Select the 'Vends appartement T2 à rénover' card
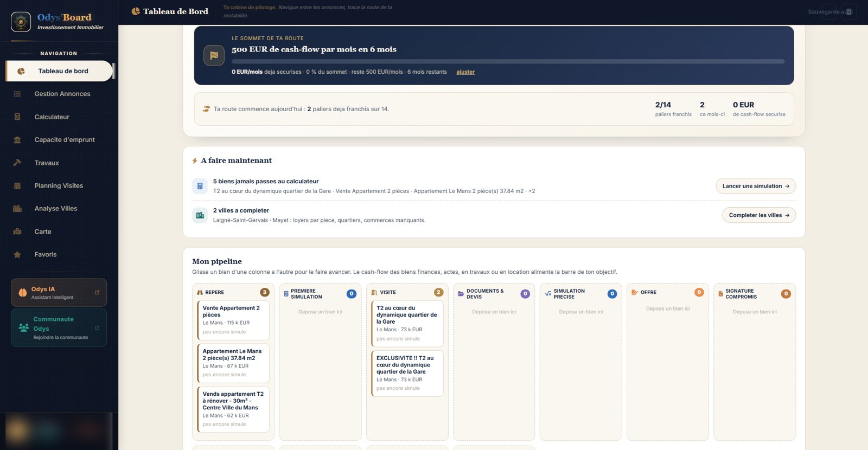 tap(233, 409)
